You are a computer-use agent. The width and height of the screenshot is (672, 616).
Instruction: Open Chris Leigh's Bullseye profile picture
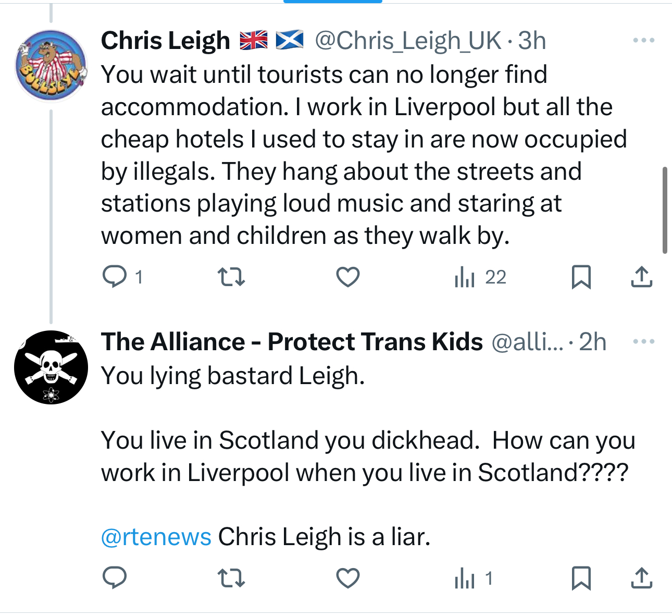(x=51, y=66)
